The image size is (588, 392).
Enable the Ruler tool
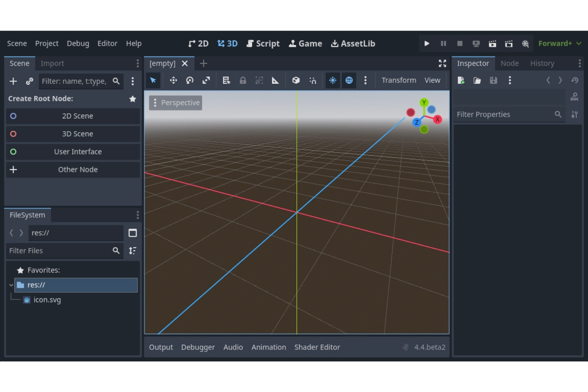click(275, 80)
